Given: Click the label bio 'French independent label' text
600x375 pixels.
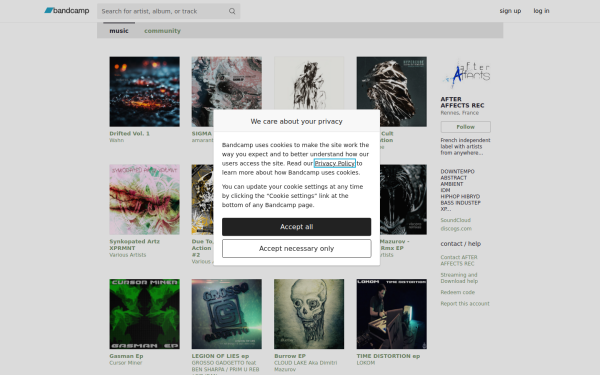Looking at the screenshot, I should (x=465, y=146).
